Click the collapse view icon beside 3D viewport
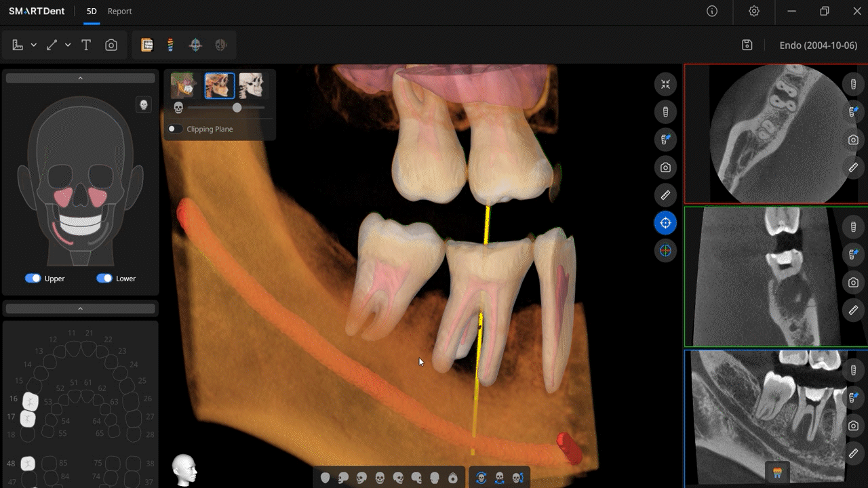This screenshot has height=488, width=868. coord(665,84)
